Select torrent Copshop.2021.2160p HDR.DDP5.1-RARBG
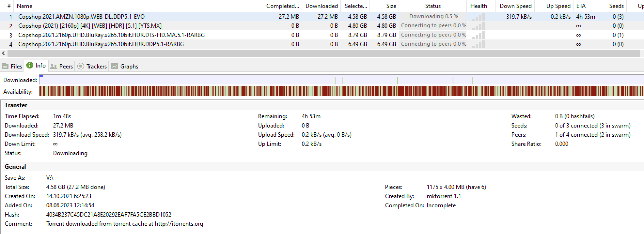This screenshot has height=234, width=644. (x=101, y=45)
